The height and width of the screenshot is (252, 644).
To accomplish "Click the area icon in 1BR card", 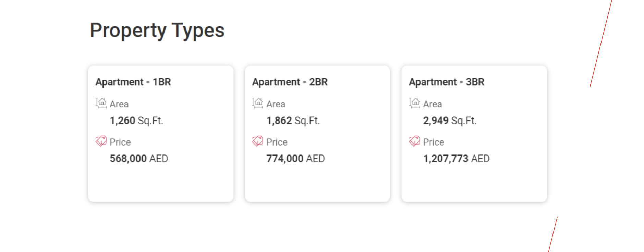I will click(x=101, y=103).
